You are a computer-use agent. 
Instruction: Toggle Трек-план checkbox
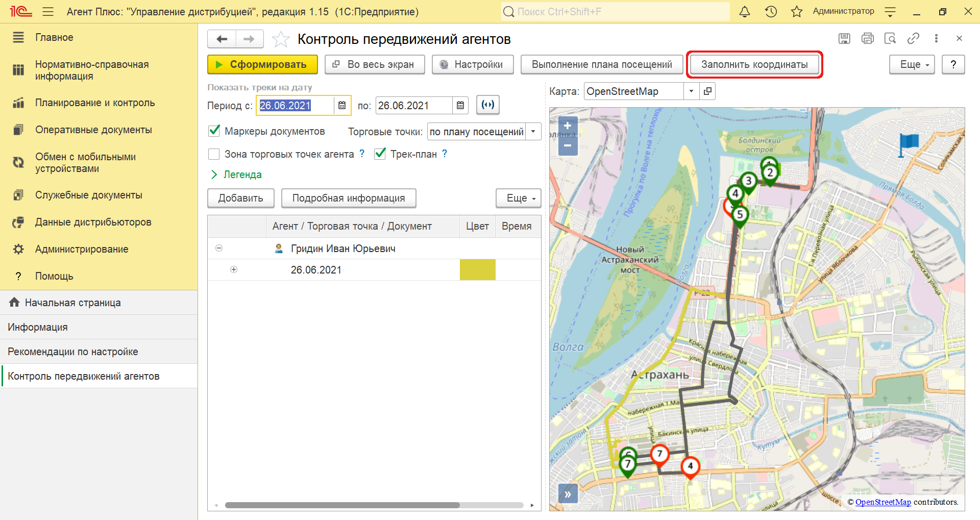380,154
